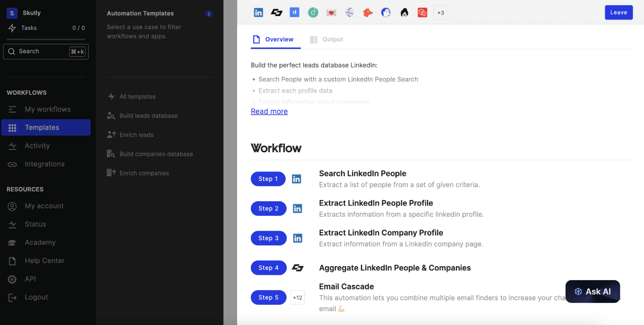Image resolution: width=644 pixels, height=325 pixels.
Task: Click the red cube app icon
Action: [422, 12]
